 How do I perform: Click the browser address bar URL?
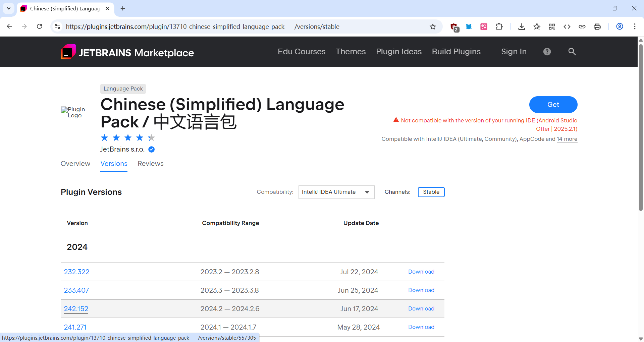click(203, 26)
